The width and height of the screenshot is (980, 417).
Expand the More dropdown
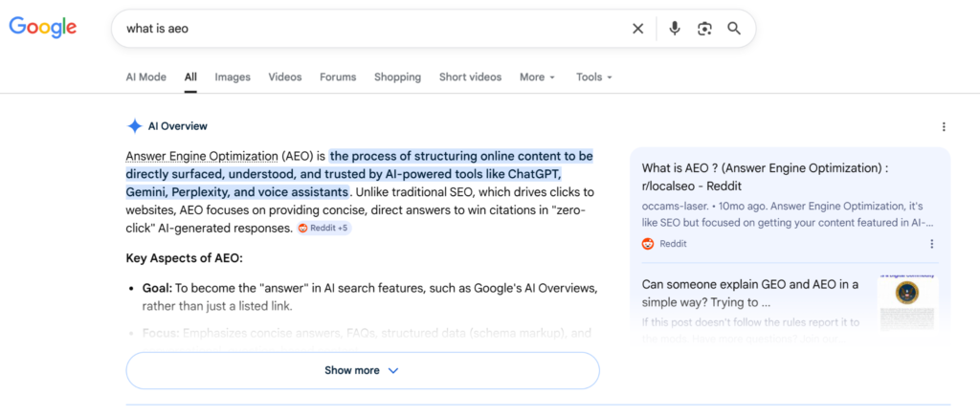tap(538, 77)
